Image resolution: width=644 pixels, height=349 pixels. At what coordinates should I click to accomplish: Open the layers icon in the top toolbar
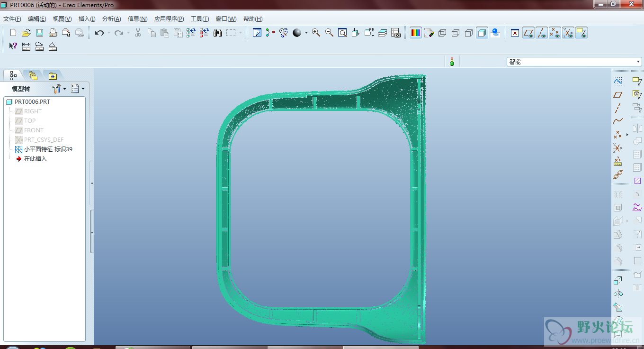click(x=383, y=33)
